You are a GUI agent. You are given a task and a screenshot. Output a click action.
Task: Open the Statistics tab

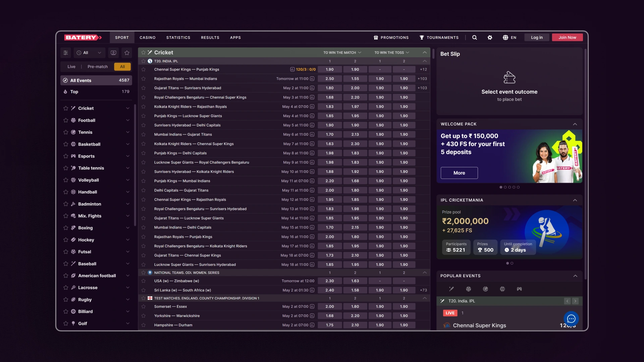[x=178, y=38]
